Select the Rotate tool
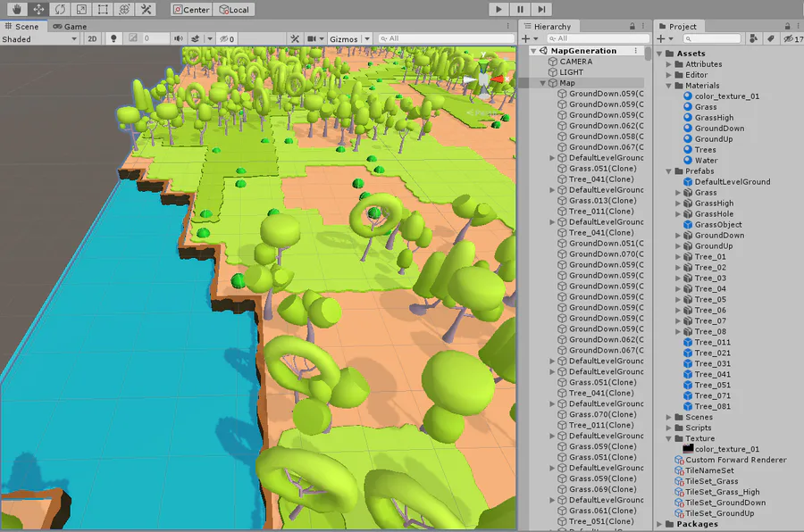 coord(60,9)
